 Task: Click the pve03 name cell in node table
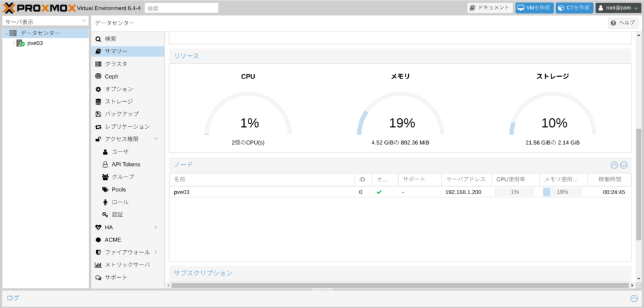click(262, 192)
